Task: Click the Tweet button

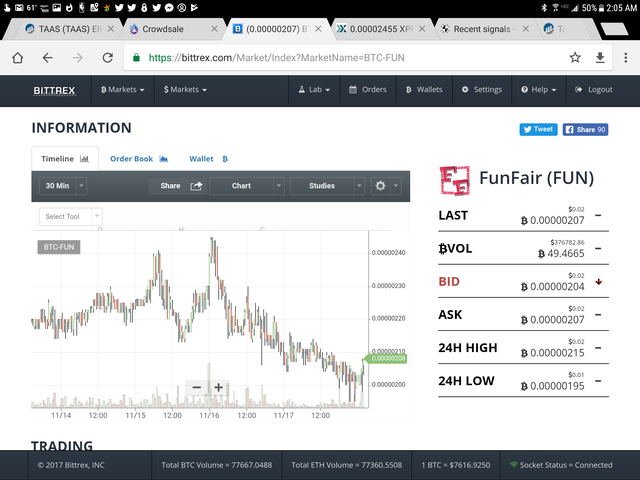Action: [538, 129]
